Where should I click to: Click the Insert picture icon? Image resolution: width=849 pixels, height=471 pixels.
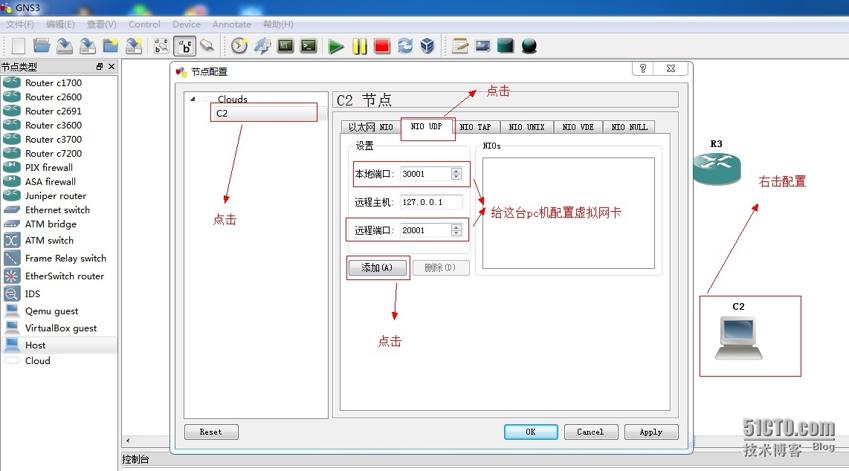tap(483, 46)
